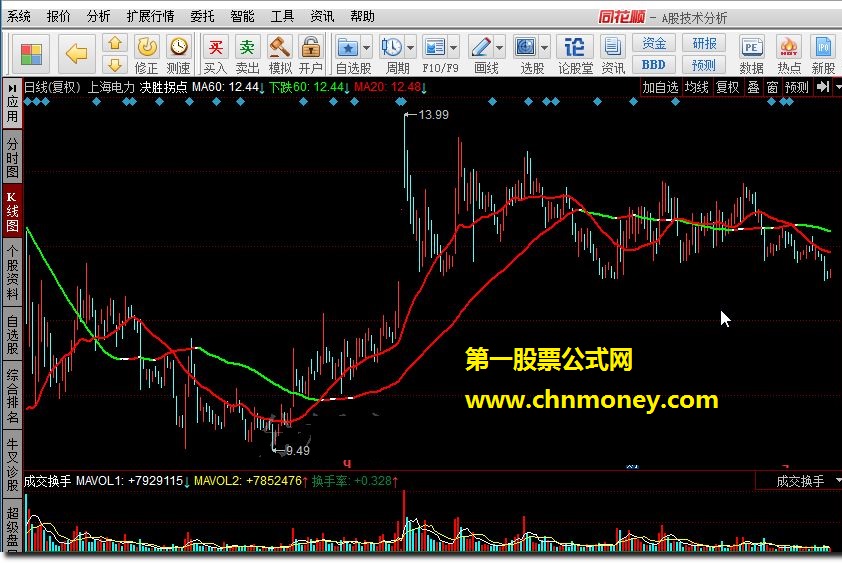Screen dimensions: 842x563
Task: Click the 卖出 sell icon
Action: [x=247, y=54]
